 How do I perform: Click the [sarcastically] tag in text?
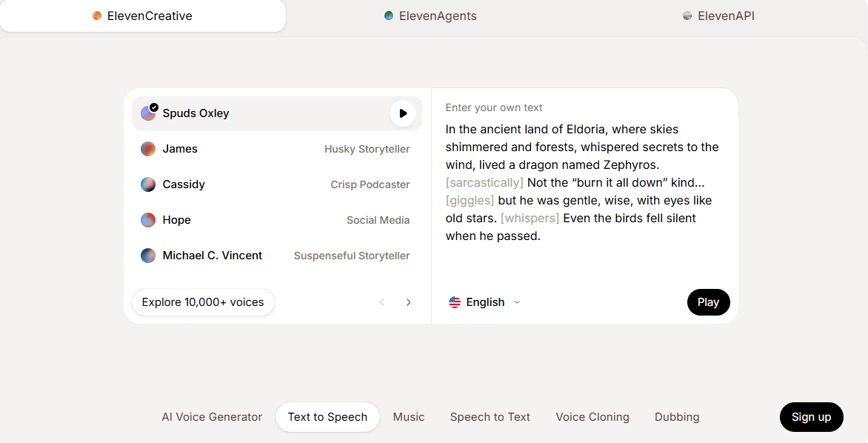tap(484, 183)
